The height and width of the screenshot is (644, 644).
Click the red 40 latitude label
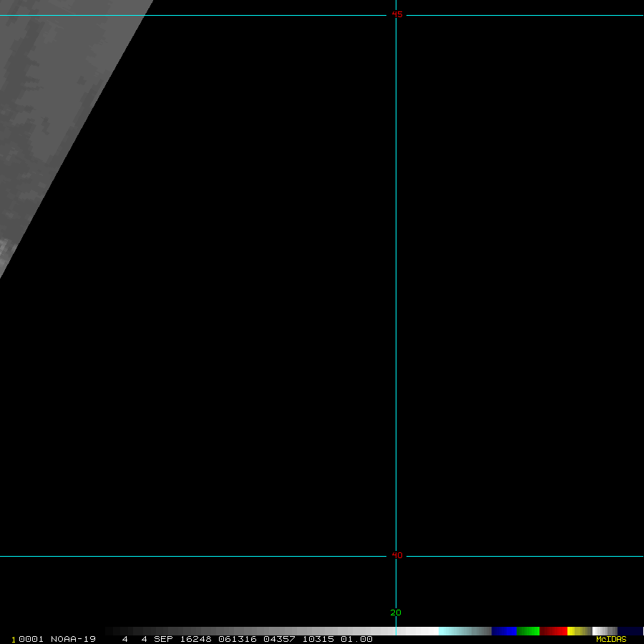(x=397, y=555)
